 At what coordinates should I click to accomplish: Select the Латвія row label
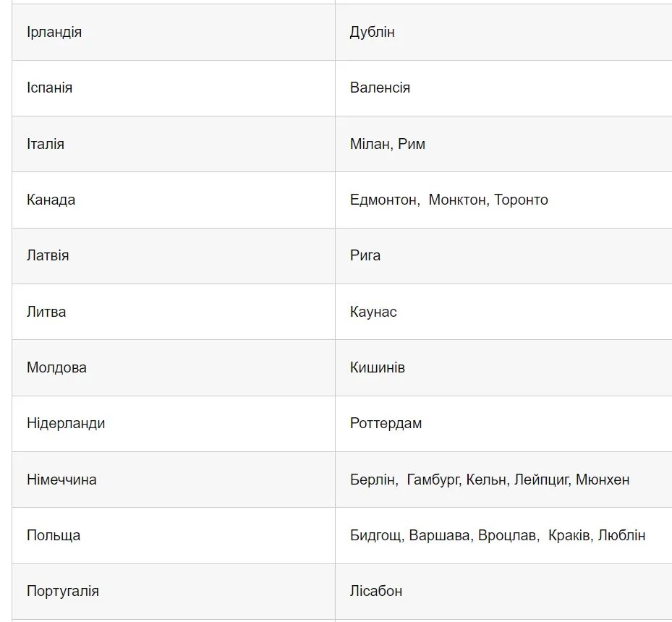click(48, 255)
